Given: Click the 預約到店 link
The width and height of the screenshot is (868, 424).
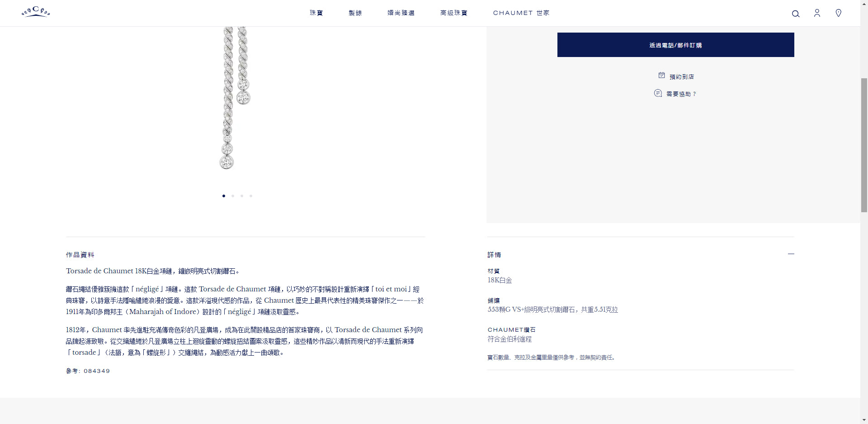Looking at the screenshot, I should 681,77.
